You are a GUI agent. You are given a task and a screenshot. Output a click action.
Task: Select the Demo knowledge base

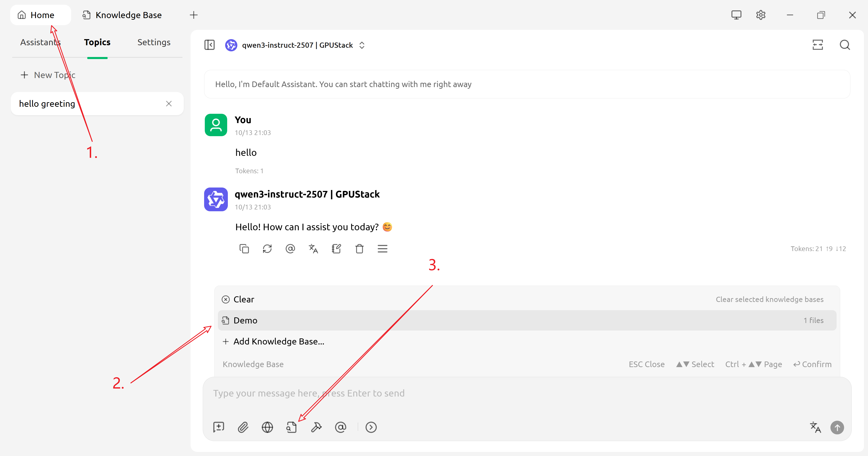point(245,321)
